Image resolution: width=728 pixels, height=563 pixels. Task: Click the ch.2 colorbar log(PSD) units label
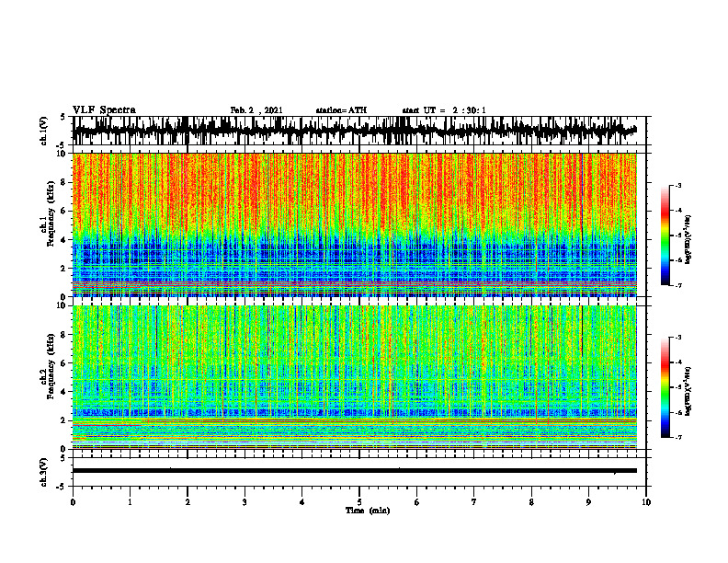point(688,391)
